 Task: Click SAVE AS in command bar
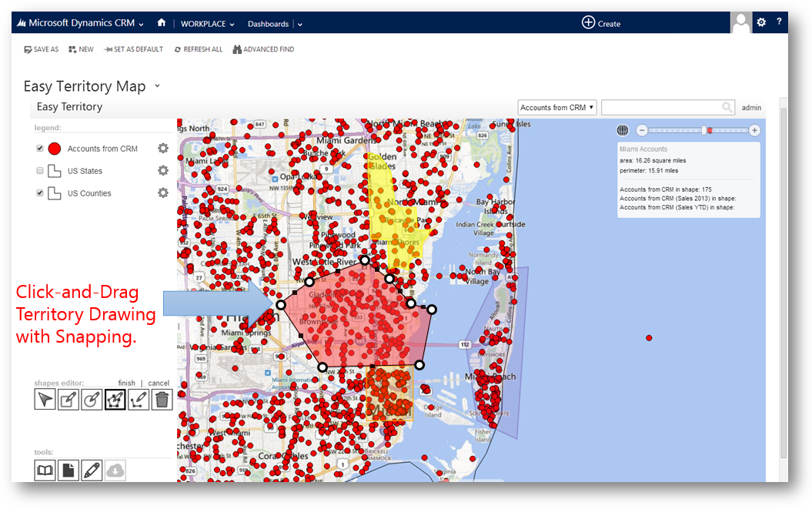(x=42, y=49)
